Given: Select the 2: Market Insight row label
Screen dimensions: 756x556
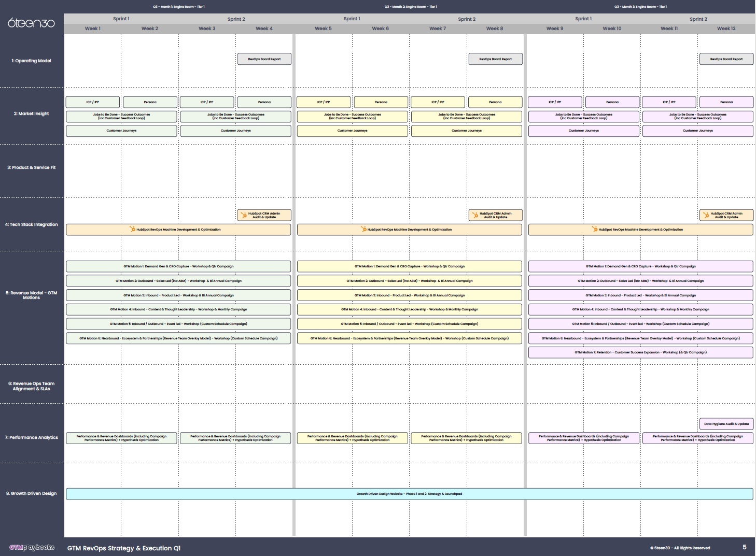Looking at the screenshot, I should coord(32,113).
